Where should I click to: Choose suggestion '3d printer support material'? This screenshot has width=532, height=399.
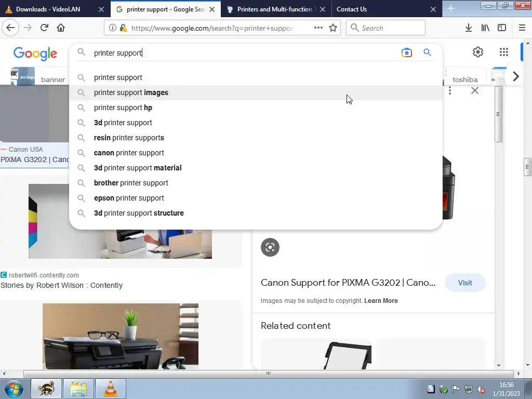click(256, 168)
